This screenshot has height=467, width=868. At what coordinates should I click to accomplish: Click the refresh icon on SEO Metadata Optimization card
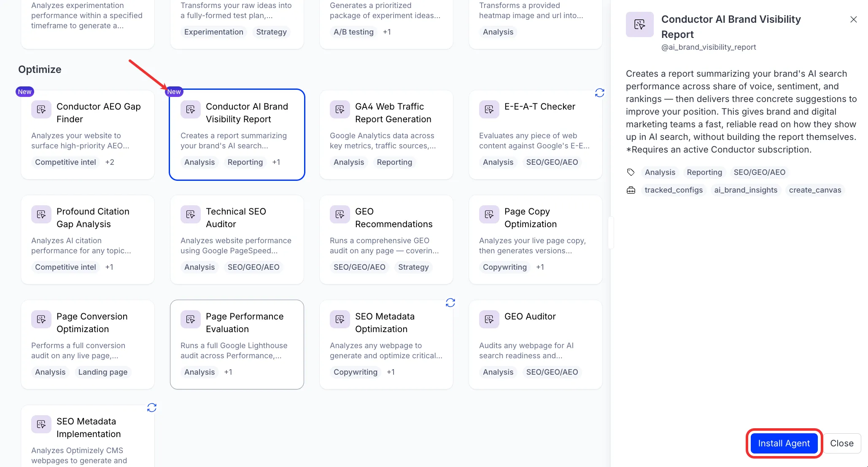coord(450,303)
